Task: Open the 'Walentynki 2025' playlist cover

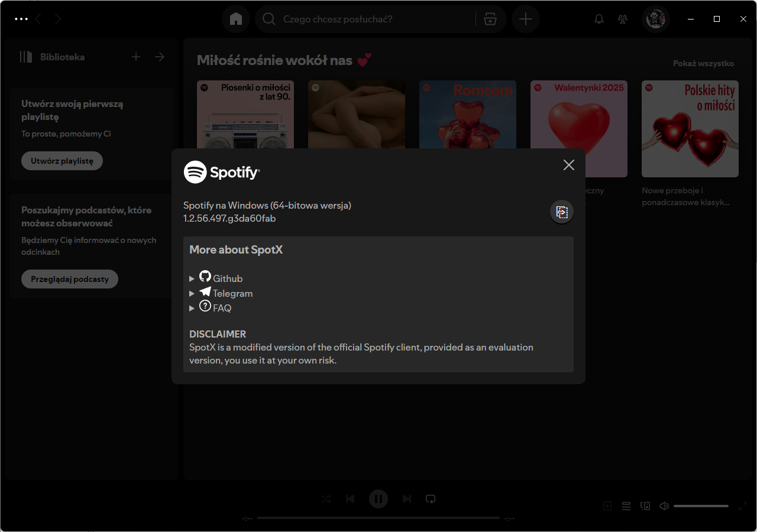Action: point(579,129)
